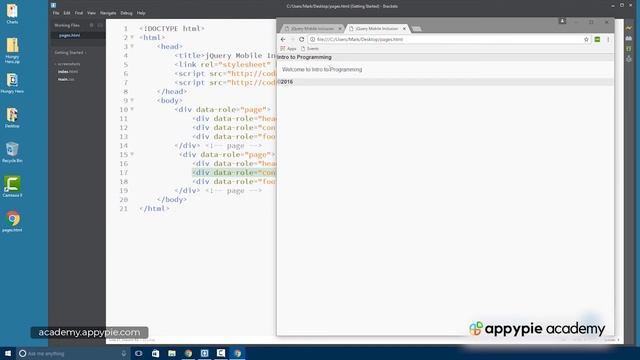Open Camtasia from the taskbar
Screen dimensions: 640x360
coord(221,353)
